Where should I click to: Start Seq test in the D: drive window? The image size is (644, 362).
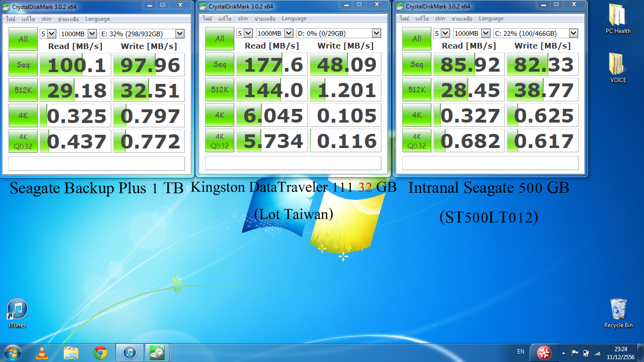click(220, 64)
